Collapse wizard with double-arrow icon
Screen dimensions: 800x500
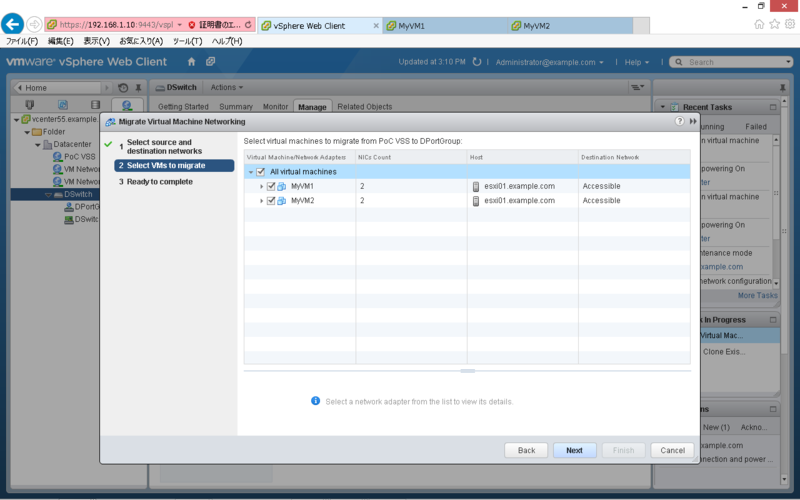pyautogui.click(x=693, y=121)
